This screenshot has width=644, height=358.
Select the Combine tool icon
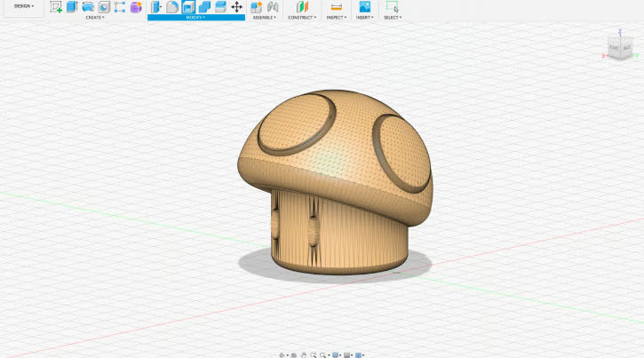tap(204, 6)
